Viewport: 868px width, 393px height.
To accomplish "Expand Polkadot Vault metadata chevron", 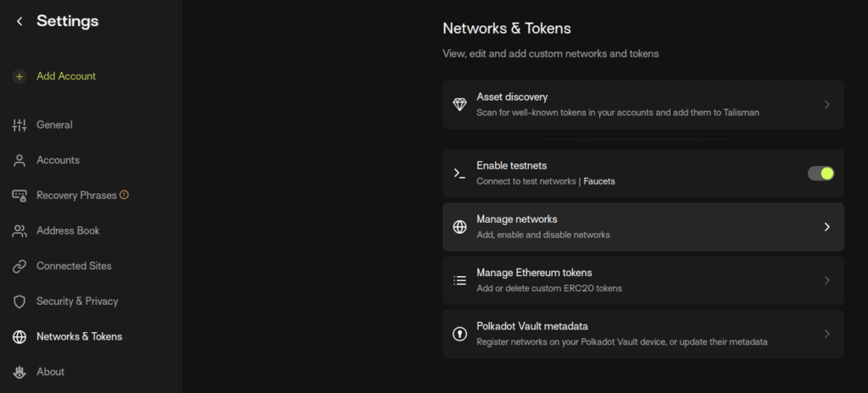I will [x=827, y=335].
